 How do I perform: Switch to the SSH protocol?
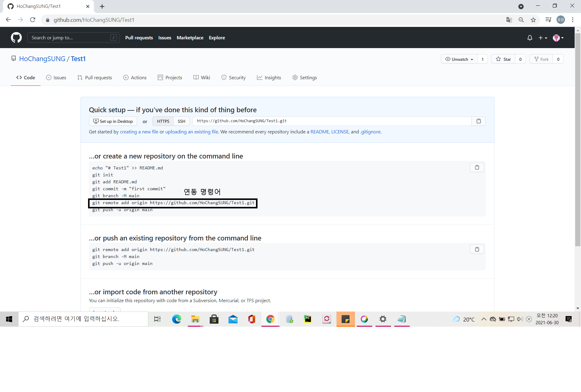pyautogui.click(x=181, y=121)
